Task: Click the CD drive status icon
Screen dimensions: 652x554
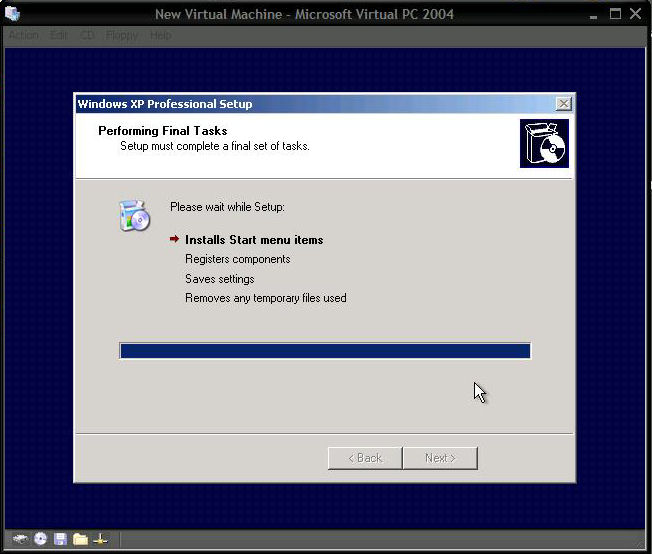Action: tap(40, 539)
